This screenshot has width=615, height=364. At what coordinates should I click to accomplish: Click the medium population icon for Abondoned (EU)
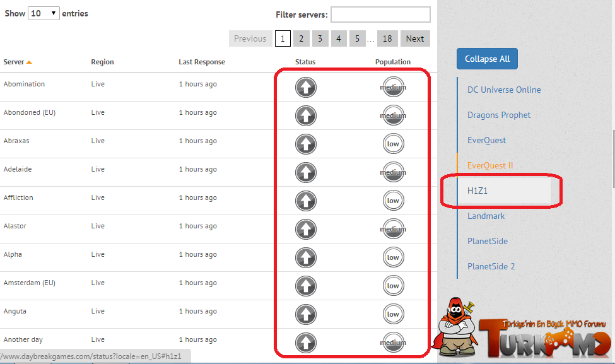pyautogui.click(x=393, y=115)
